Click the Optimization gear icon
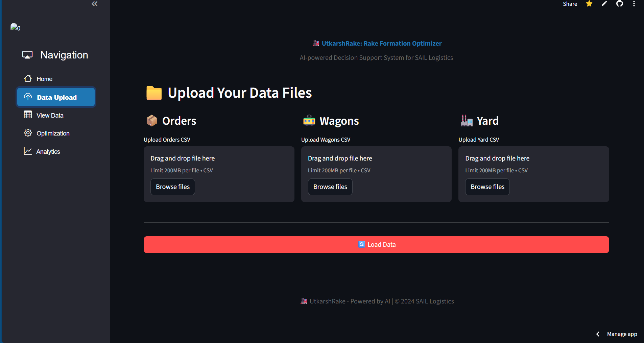Viewport: 644px width, 343px height. click(28, 133)
